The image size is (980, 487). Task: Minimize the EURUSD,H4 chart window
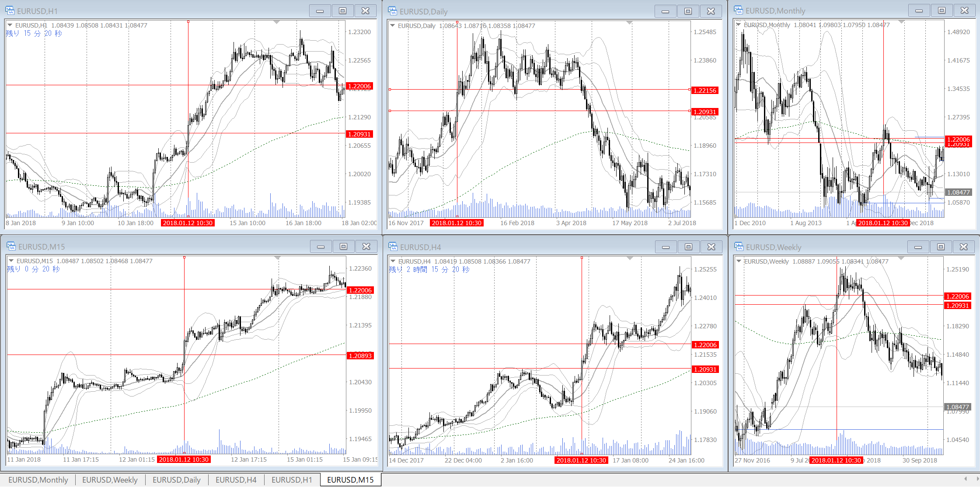666,247
